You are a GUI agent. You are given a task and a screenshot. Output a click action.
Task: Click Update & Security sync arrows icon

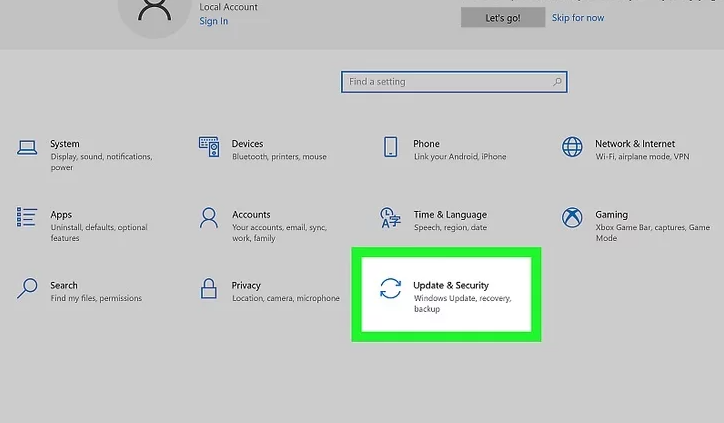click(391, 288)
